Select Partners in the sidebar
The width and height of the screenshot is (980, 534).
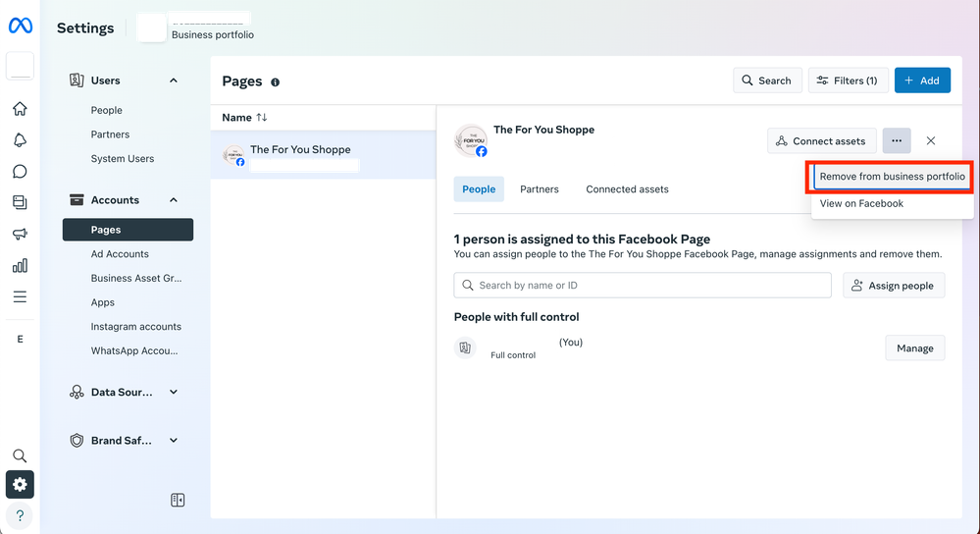coord(110,134)
